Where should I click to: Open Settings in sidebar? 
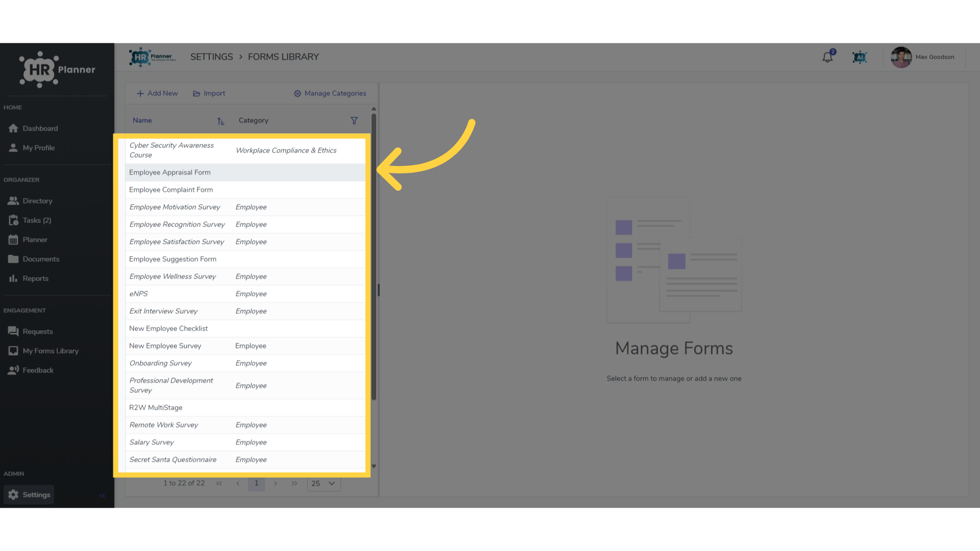tap(29, 495)
